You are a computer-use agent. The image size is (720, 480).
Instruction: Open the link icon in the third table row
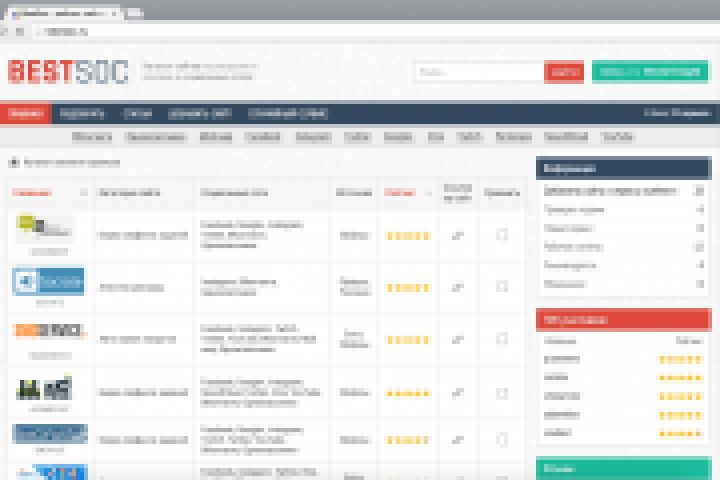[x=457, y=340]
